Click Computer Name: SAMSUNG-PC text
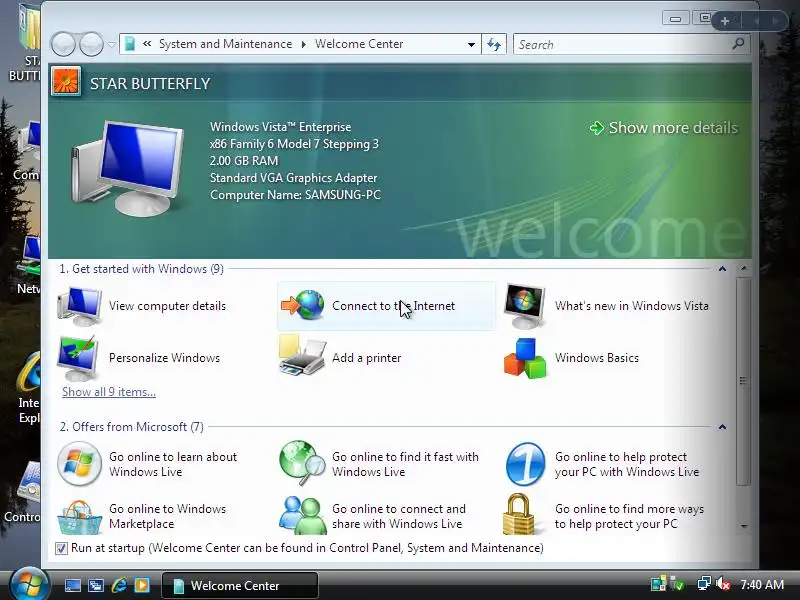 click(x=295, y=195)
